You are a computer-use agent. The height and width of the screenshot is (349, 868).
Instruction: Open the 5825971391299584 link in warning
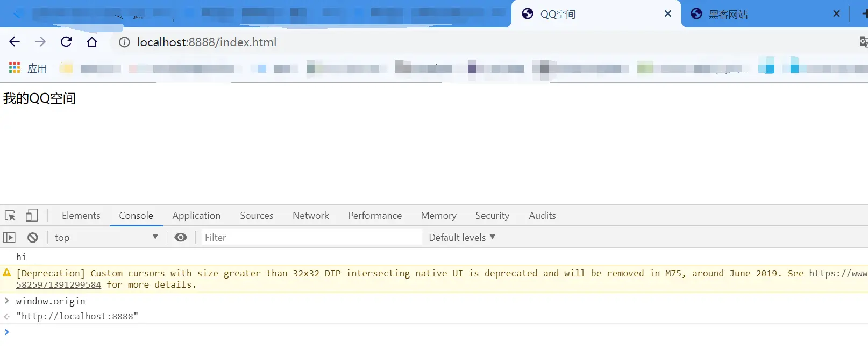coord(59,284)
